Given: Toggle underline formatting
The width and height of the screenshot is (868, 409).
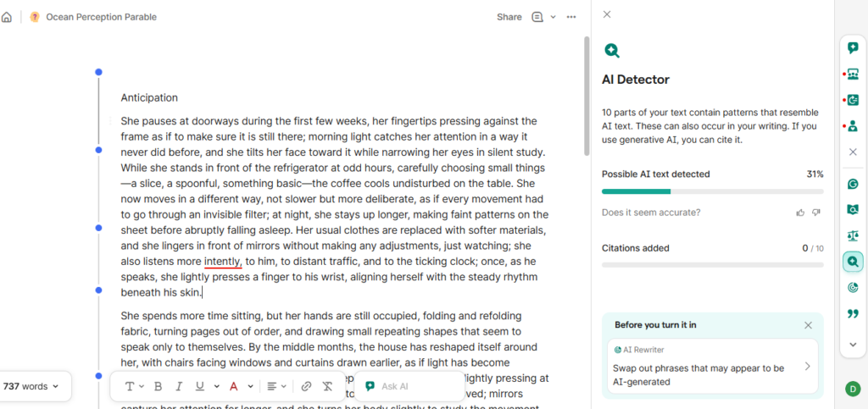Looking at the screenshot, I should point(200,386).
